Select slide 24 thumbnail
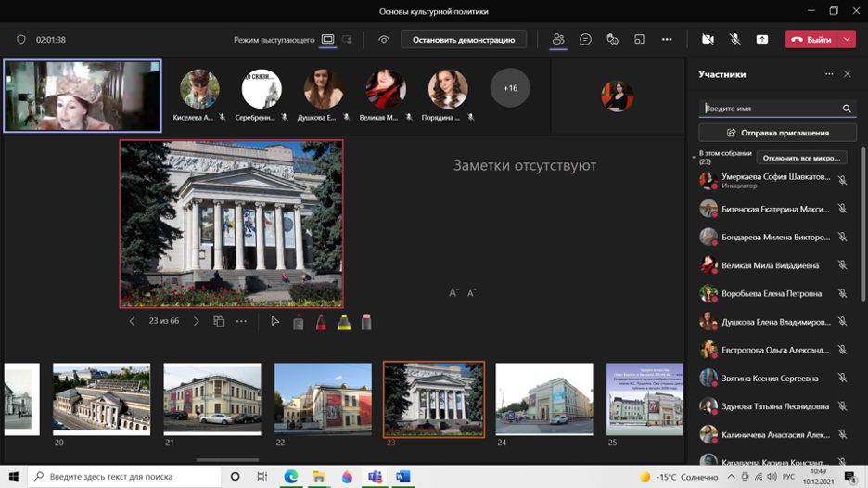Image resolution: width=868 pixels, height=488 pixels. tap(544, 399)
